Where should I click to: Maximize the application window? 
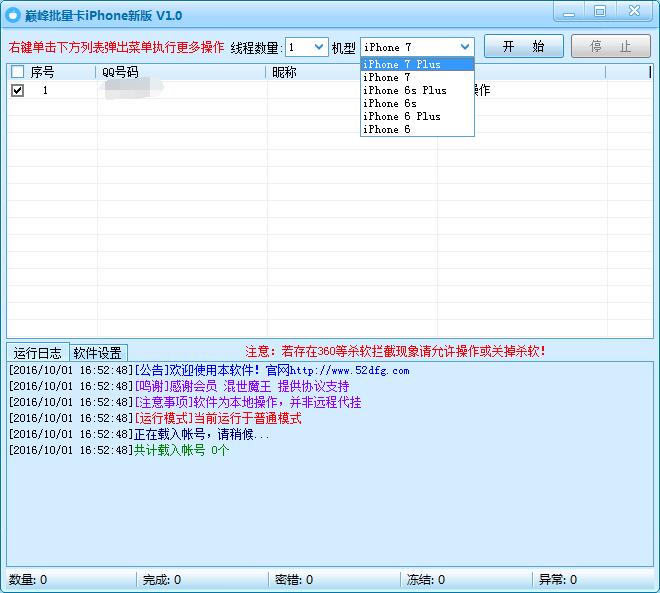click(x=600, y=12)
